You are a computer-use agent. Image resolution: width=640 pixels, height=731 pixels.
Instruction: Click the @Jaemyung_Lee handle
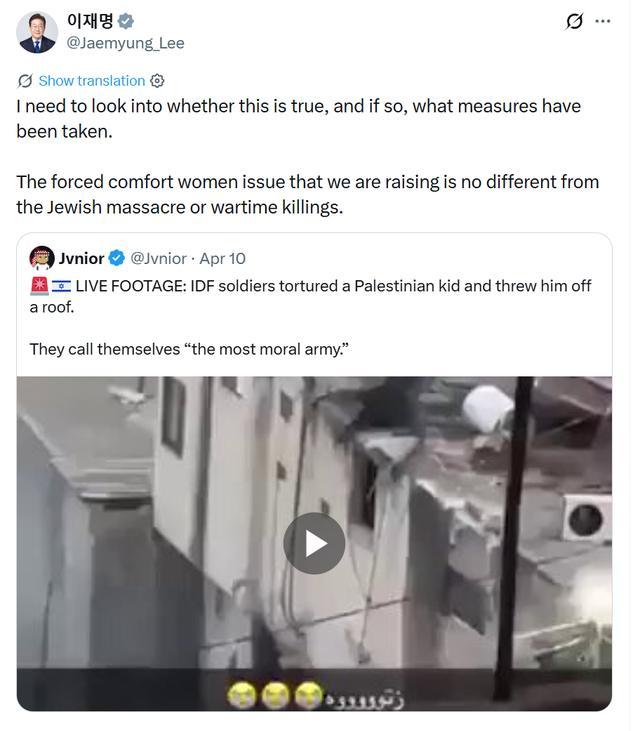(x=125, y=43)
